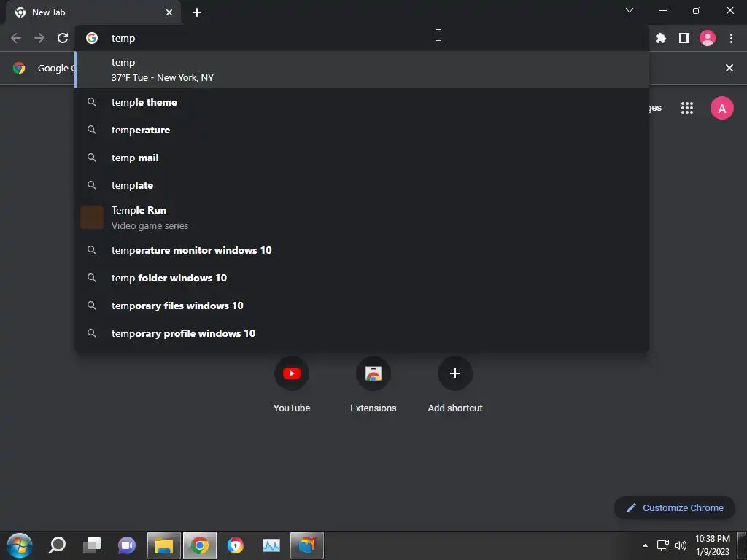Open the Extensions puzzle-piece icon
Screen dimensions: 747x560
point(660,38)
